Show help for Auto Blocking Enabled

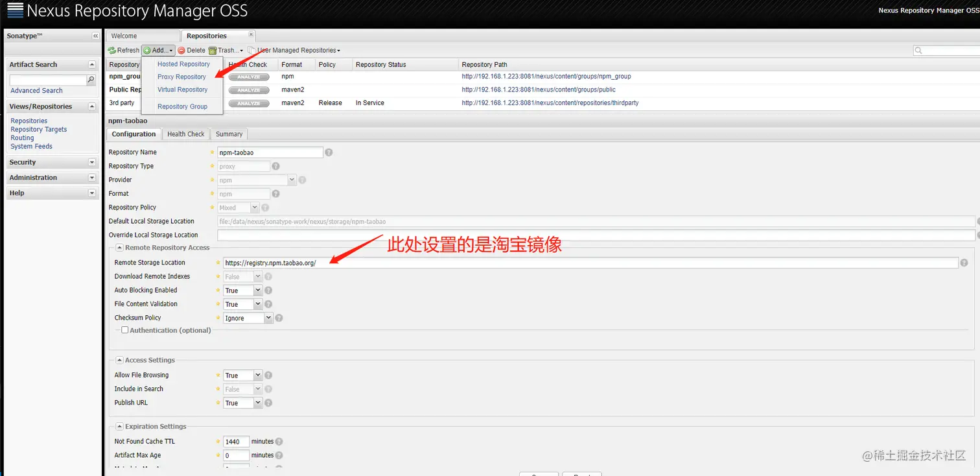[268, 291]
